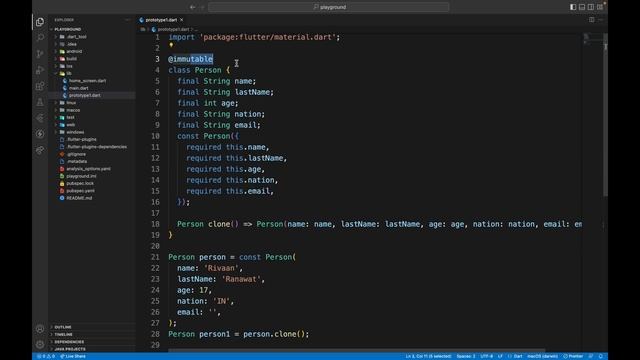Toggle the secondary side bar layout icon

click(591, 7)
